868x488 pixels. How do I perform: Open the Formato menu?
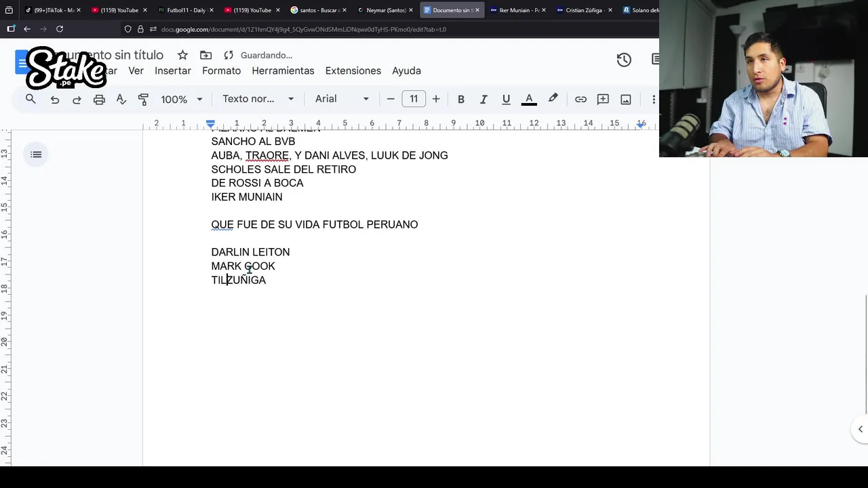pos(221,70)
